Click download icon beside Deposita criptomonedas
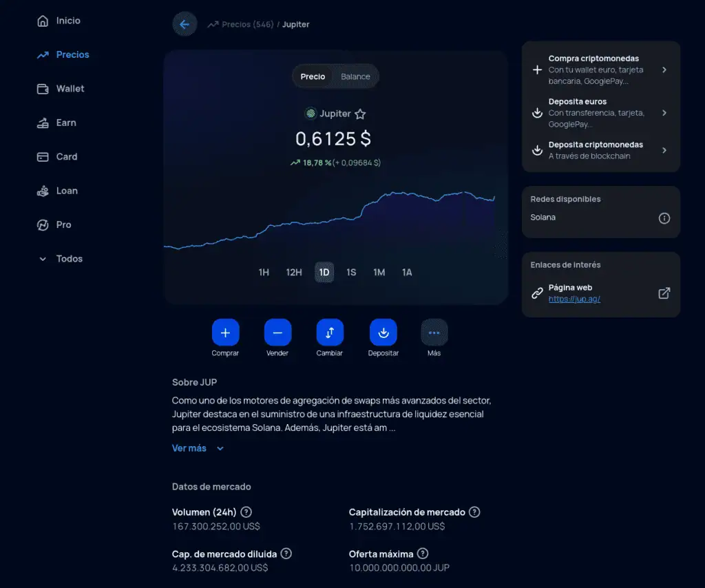Image resolution: width=705 pixels, height=588 pixels. [537, 150]
